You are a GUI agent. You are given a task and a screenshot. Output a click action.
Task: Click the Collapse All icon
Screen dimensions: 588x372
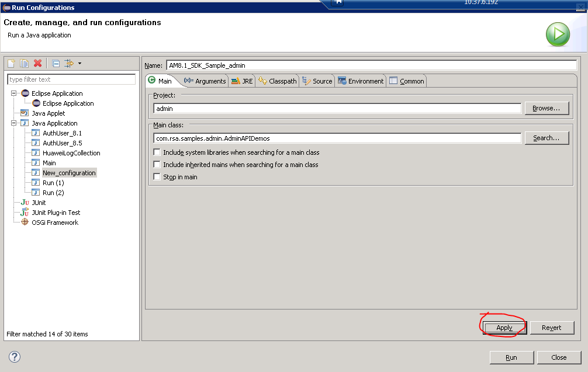56,64
